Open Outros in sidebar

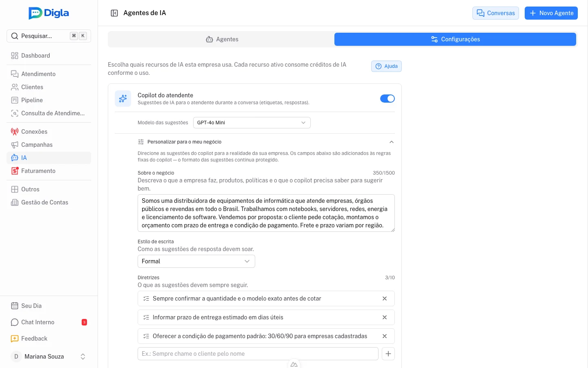[49, 189]
